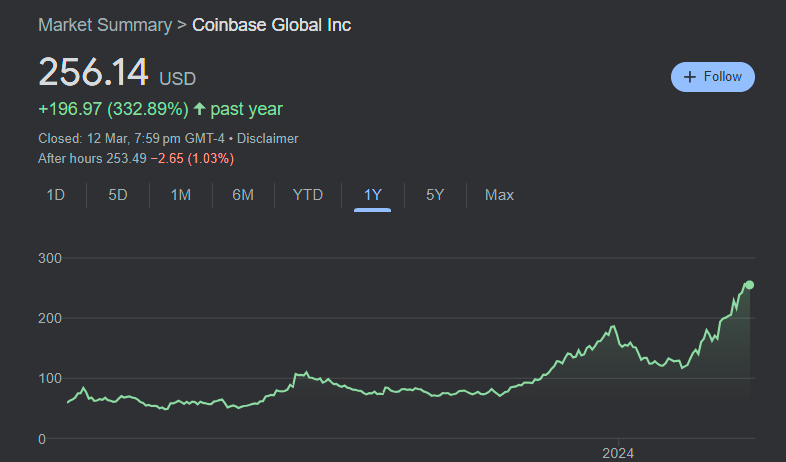Click the current price dot on chart
The height and width of the screenshot is (462, 786).
point(749,285)
